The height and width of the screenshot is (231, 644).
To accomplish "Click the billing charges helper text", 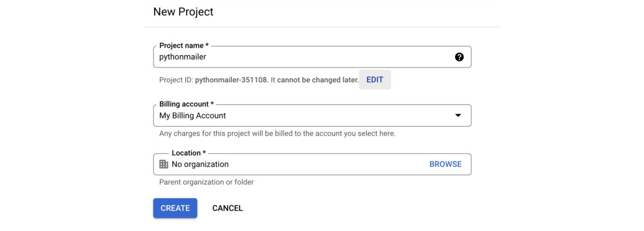I will click(x=277, y=133).
